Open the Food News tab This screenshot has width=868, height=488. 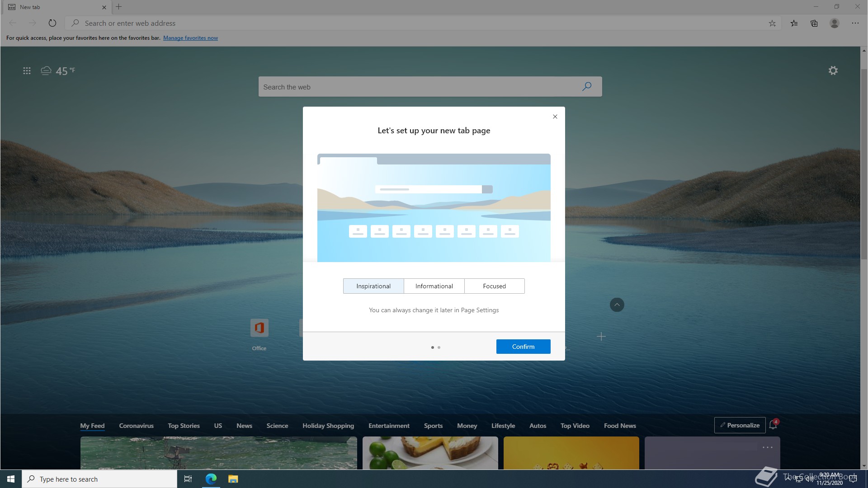pyautogui.click(x=620, y=426)
